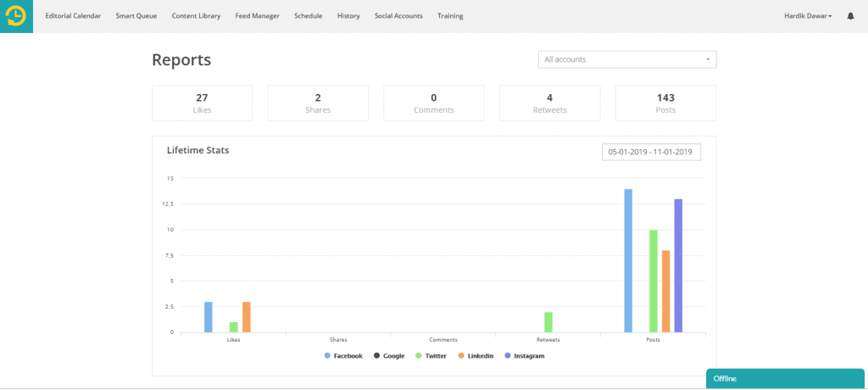Image resolution: width=868 pixels, height=390 pixels.
Task: Open the Content Library
Action: click(x=196, y=16)
